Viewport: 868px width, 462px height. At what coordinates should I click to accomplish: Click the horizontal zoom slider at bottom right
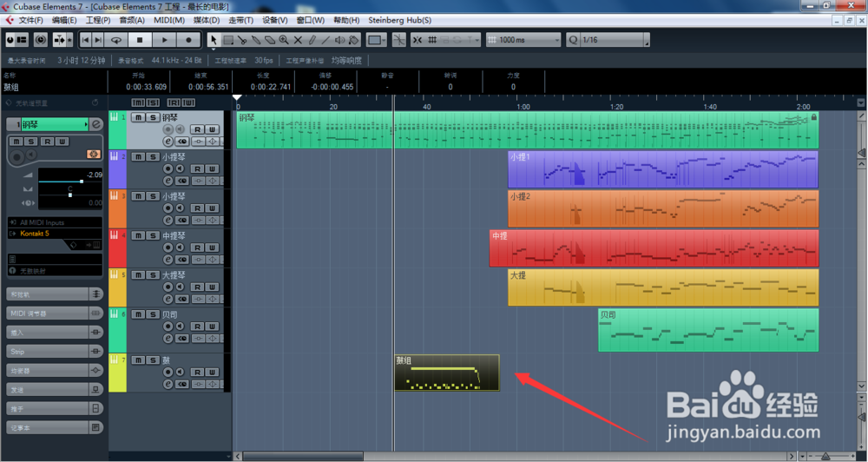825,457
